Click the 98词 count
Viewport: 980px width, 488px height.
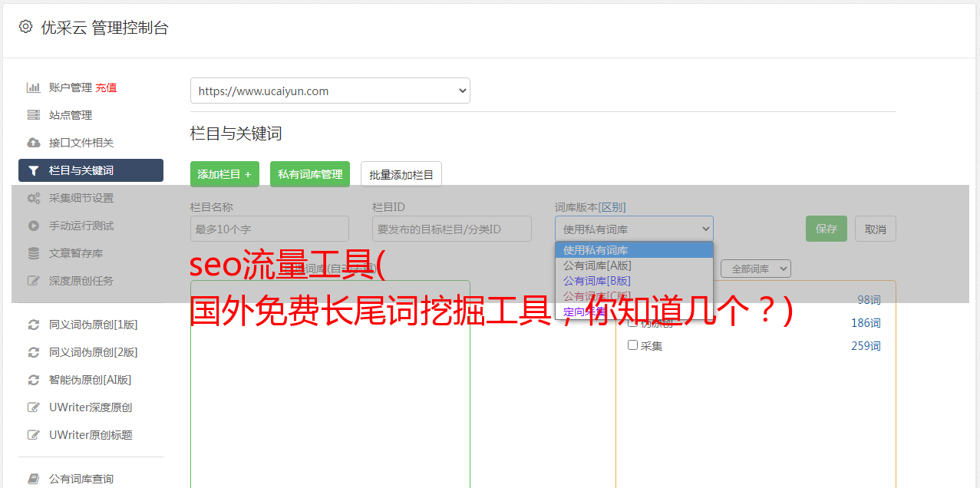pyautogui.click(x=869, y=300)
